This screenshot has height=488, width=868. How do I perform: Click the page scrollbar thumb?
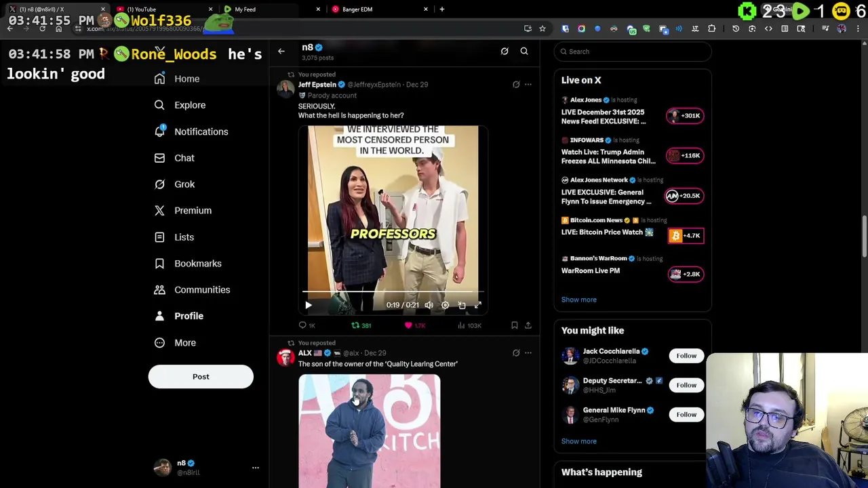click(864, 237)
